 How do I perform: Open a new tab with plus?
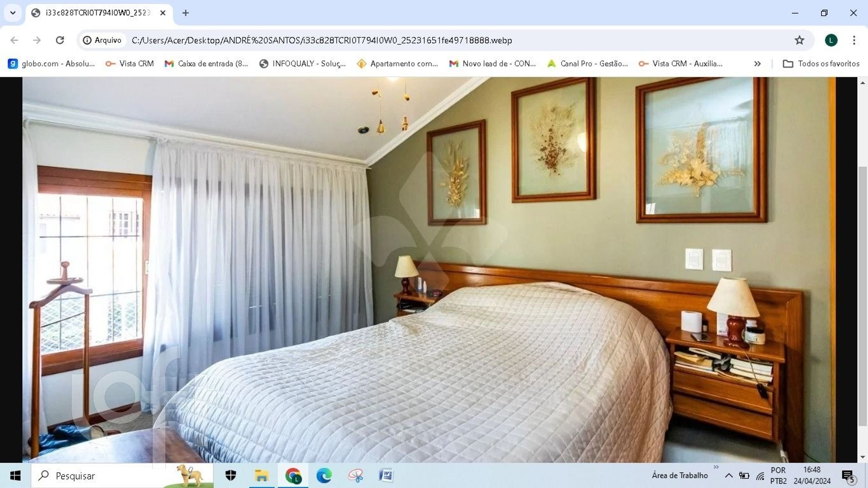185,13
